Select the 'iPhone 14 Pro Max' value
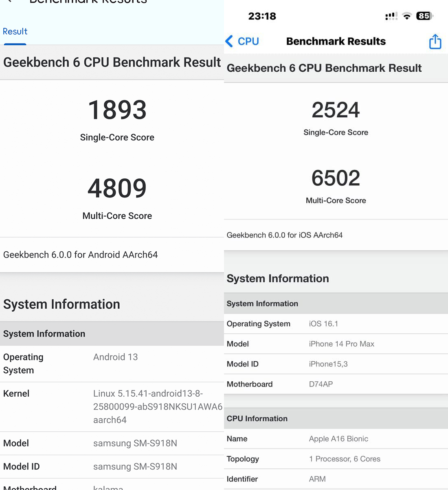This screenshot has width=448, height=490. (342, 344)
